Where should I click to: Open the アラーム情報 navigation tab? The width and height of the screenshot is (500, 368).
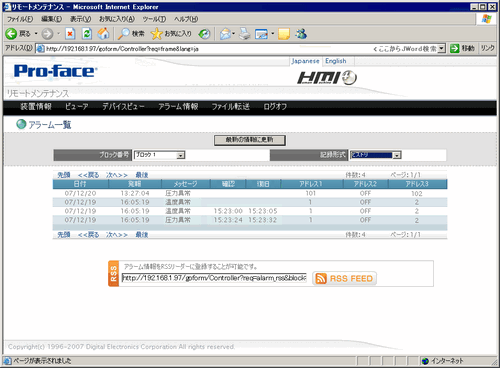[x=178, y=107]
